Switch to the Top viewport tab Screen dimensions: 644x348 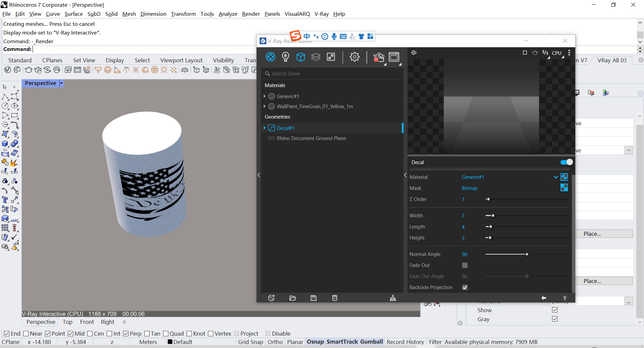pos(67,322)
